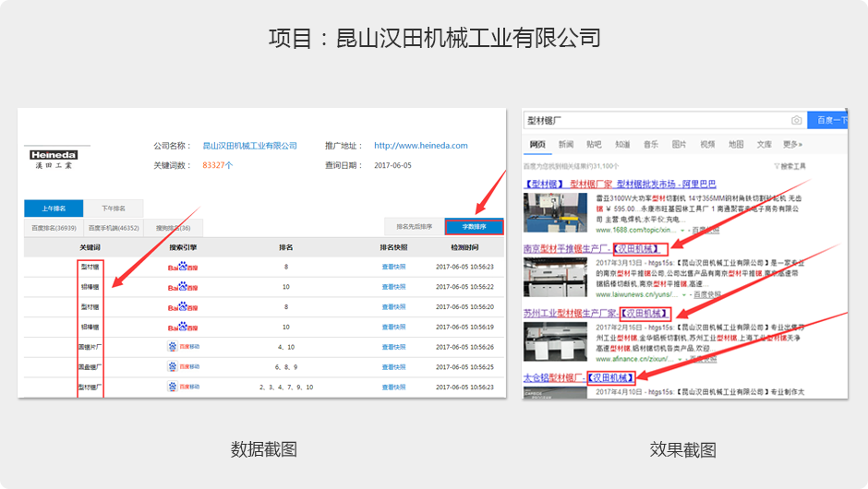The image size is (868, 489).
Task: Click the Heineda company logo
Action: (54, 160)
